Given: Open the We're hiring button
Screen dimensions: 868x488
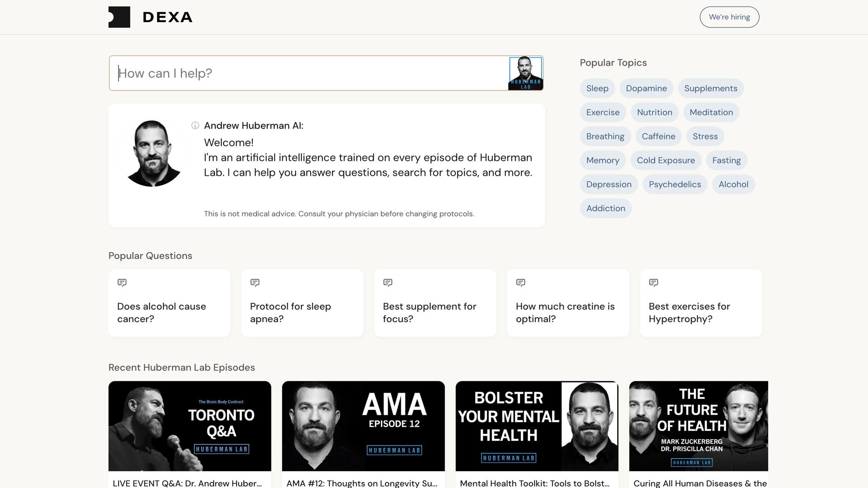Looking at the screenshot, I should [729, 17].
